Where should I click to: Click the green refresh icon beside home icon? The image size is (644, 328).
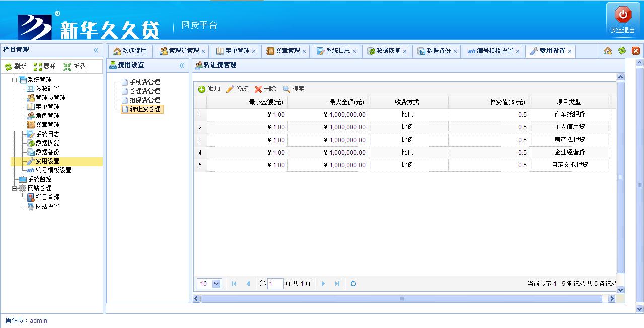622,51
